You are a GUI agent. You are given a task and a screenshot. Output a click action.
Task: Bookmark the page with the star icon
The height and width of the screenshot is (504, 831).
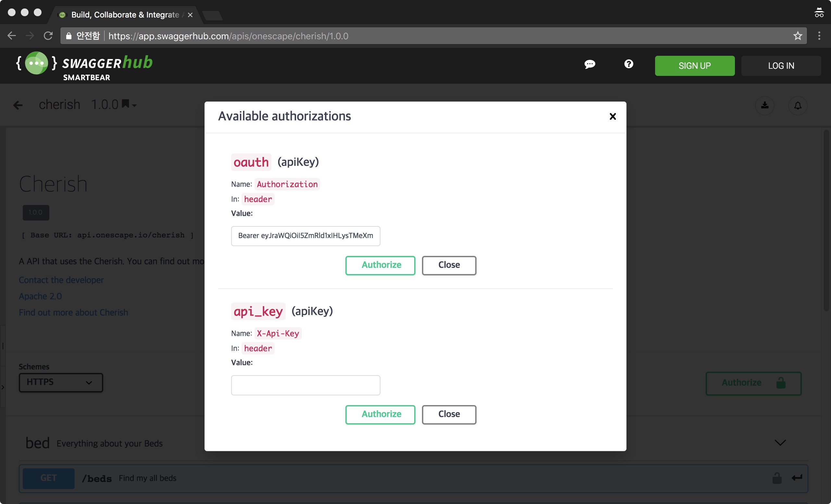[797, 36]
